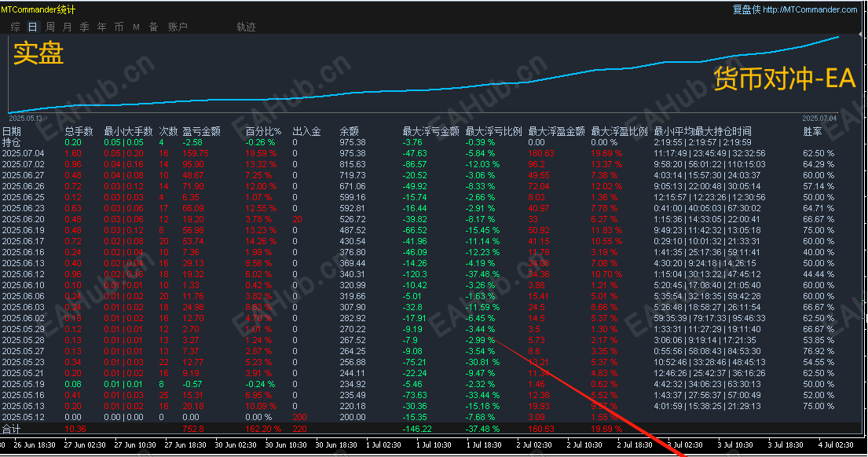Click holding time 59:35:39 | 79:17:33 | 95:46:33

click(x=709, y=318)
